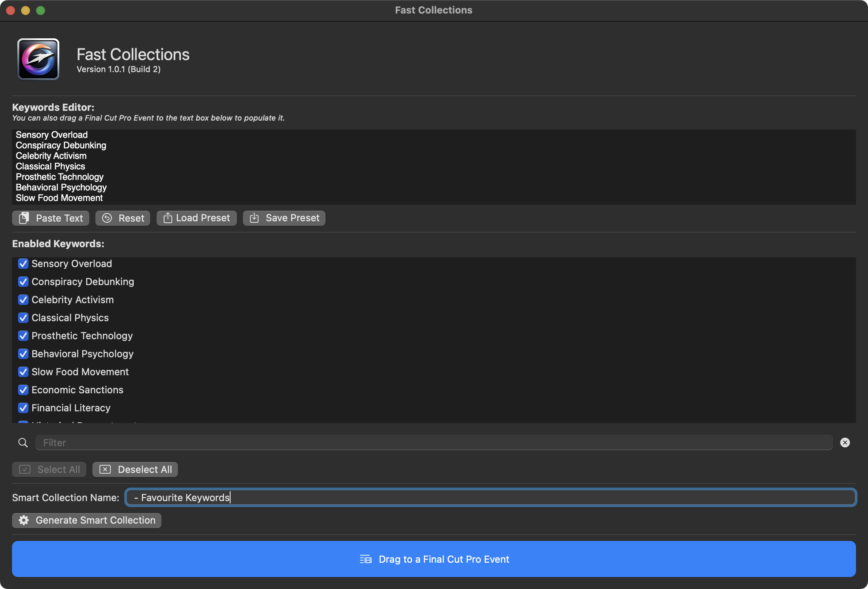Toggle the Slow Food Movement checkbox

[x=23, y=372]
